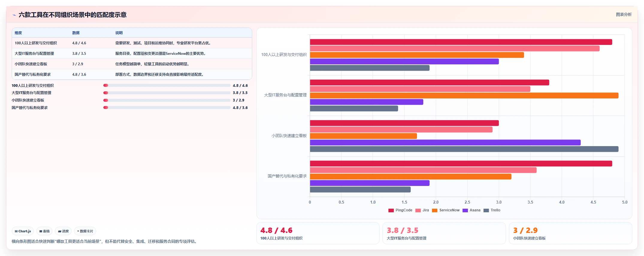Click the 图表分析 label in the header

pos(624,14)
